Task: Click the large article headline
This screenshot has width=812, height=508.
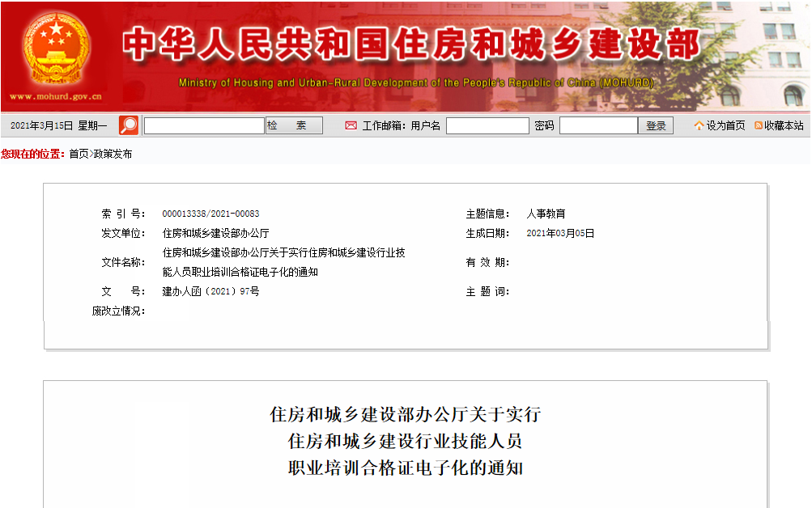Action: 406,442
